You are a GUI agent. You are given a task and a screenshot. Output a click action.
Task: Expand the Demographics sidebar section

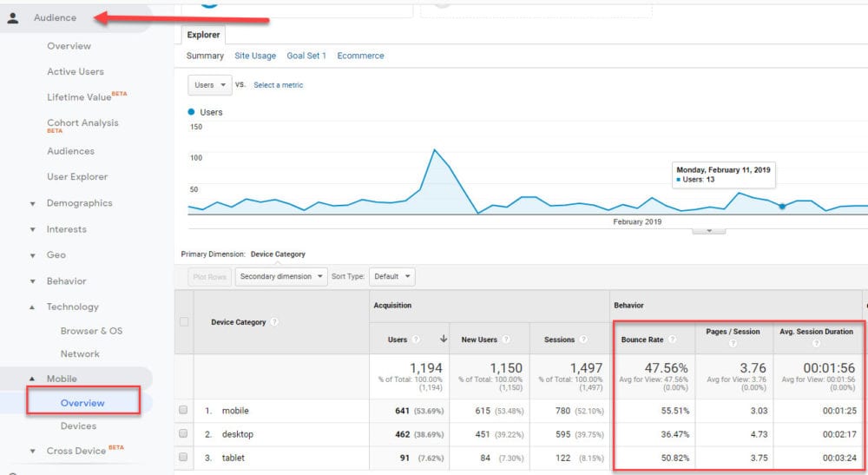point(79,203)
